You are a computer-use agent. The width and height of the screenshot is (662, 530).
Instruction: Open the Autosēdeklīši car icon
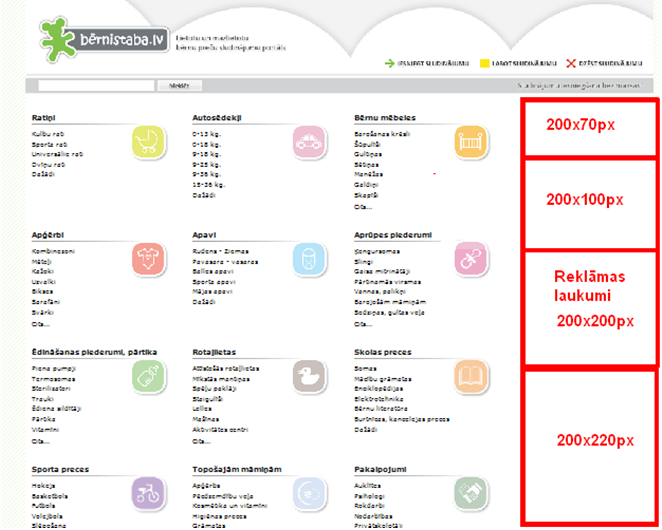pos(309,142)
